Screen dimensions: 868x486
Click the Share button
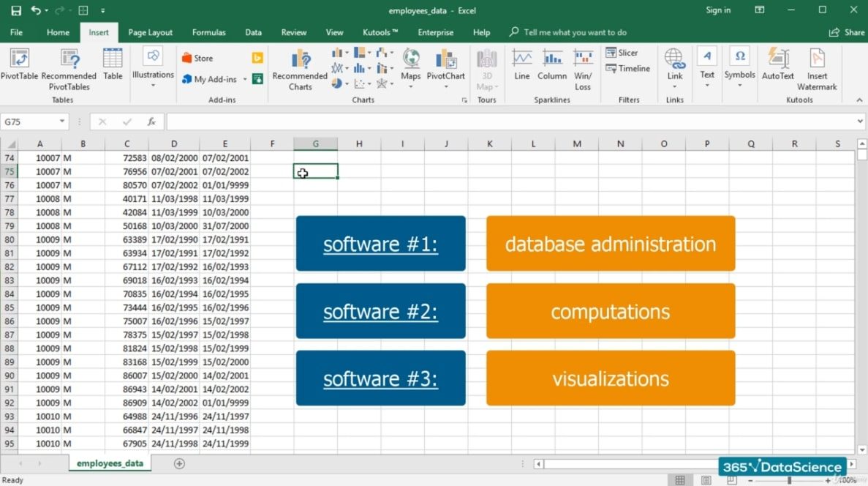847,32
